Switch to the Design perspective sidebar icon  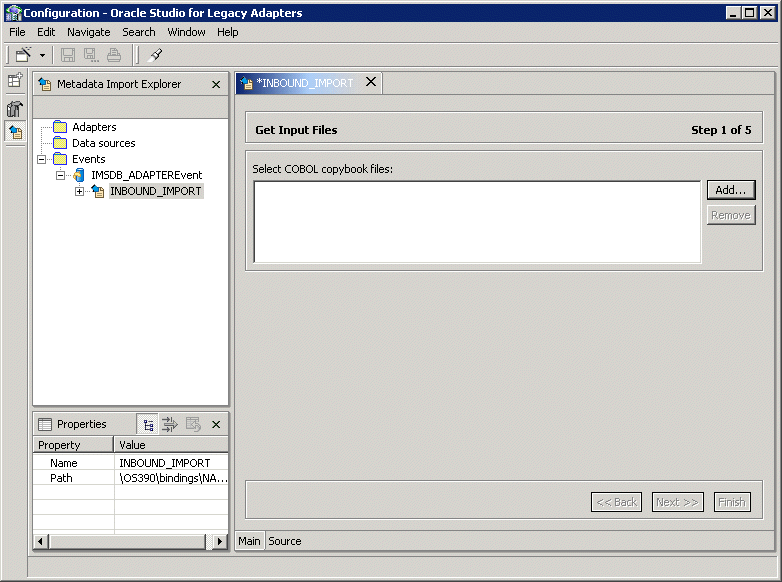pos(15,108)
